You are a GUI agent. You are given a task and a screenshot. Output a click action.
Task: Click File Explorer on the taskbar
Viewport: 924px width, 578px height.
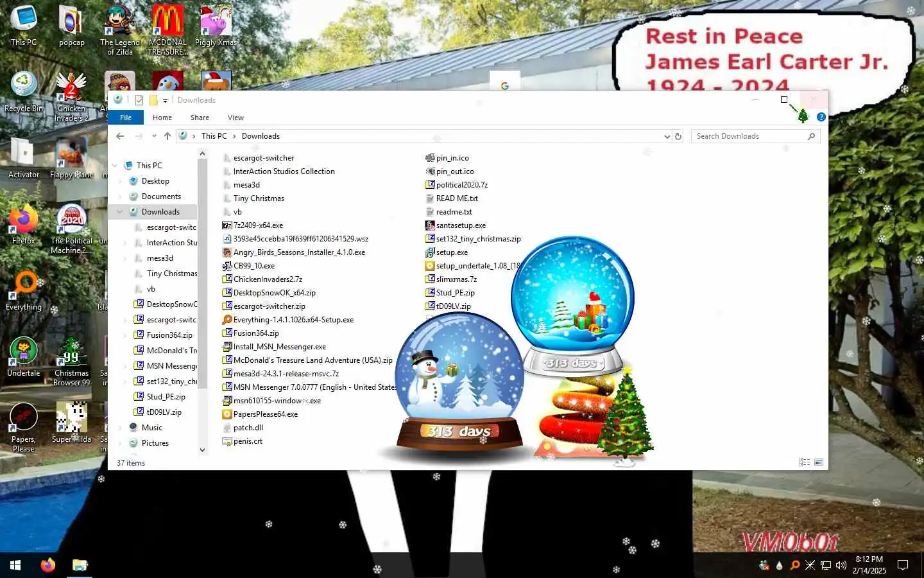coord(80,565)
